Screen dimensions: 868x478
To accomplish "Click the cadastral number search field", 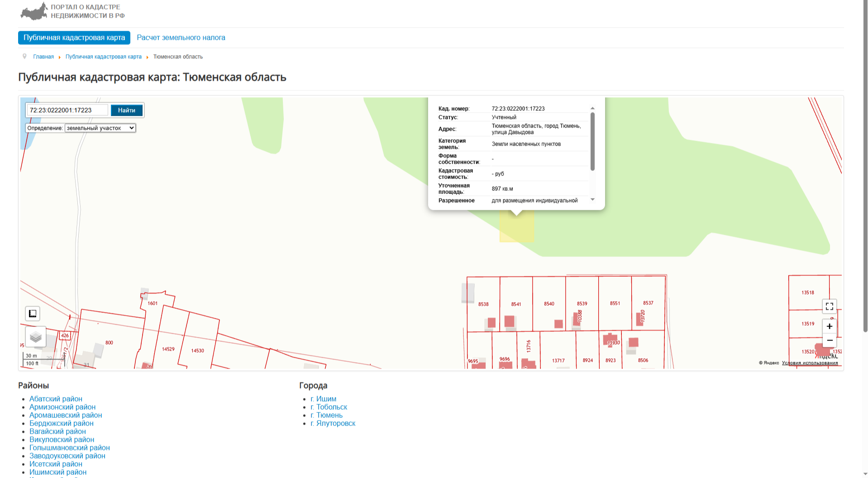I will [x=68, y=110].
